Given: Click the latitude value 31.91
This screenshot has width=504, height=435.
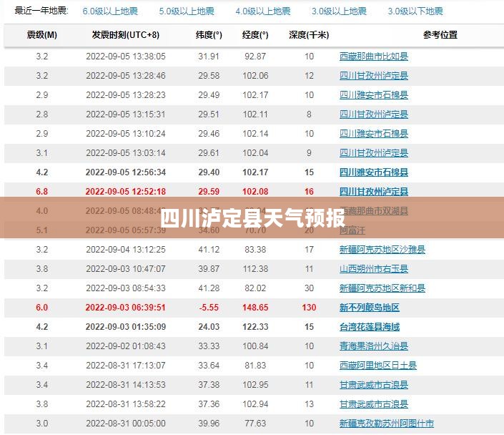Looking at the screenshot, I should tap(209, 57).
